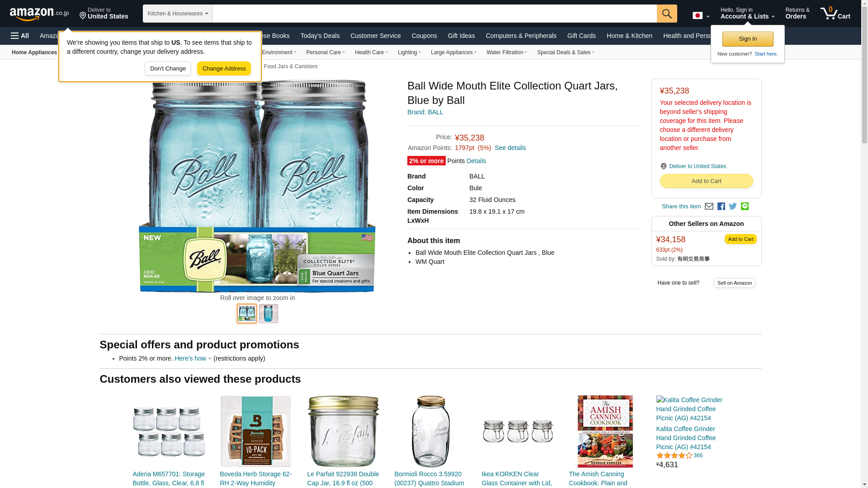The width and height of the screenshot is (868, 488).
Task: Click the Amazon.co.jp logo
Action: click(39, 14)
